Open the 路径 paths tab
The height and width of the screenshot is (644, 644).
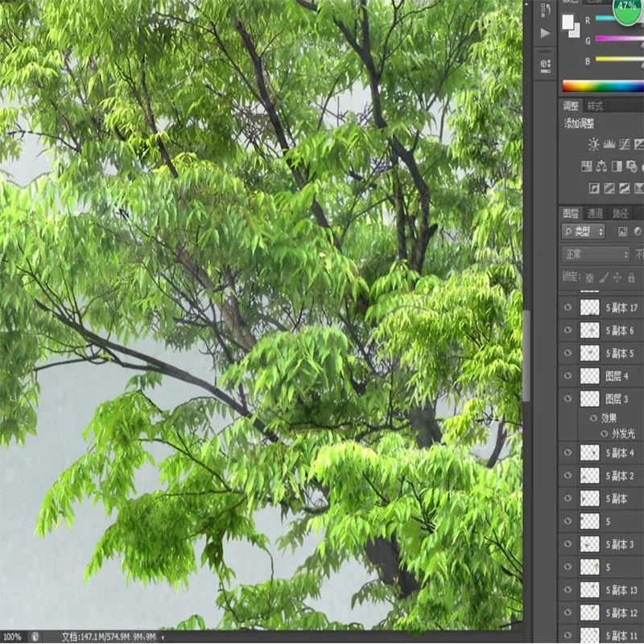[x=621, y=213]
